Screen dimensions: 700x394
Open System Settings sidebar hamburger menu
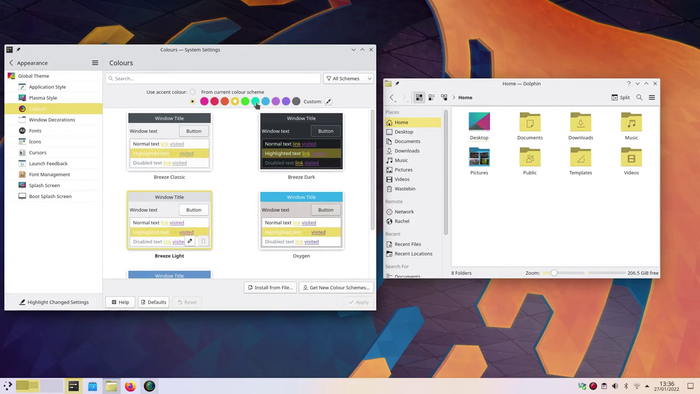click(x=95, y=63)
